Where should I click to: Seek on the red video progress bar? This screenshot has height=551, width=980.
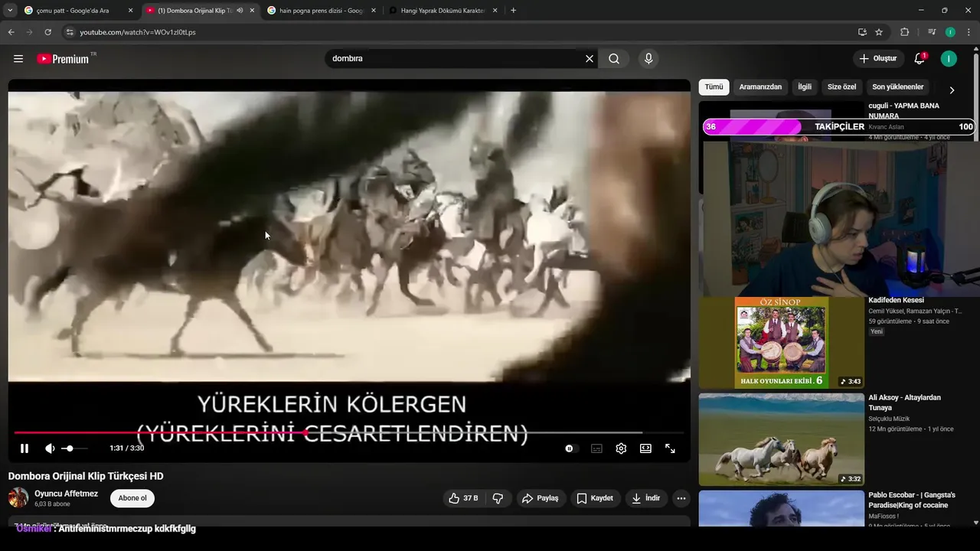click(348, 432)
